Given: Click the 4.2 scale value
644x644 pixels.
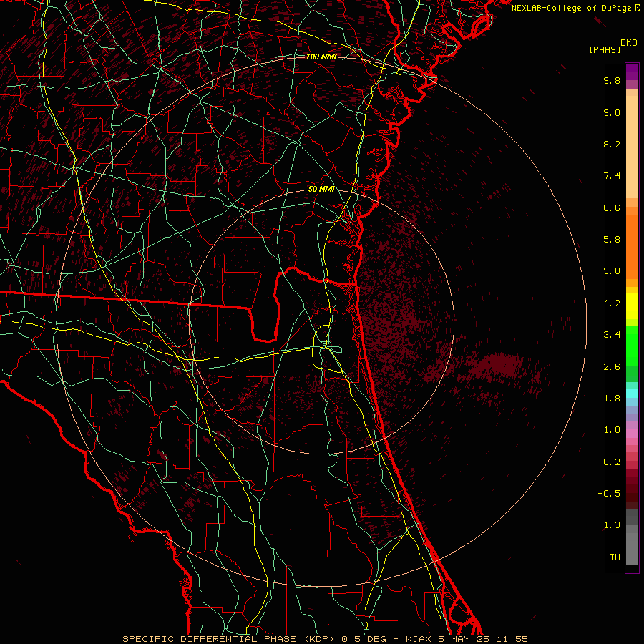Looking at the screenshot, I should pyautogui.click(x=612, y=303).
